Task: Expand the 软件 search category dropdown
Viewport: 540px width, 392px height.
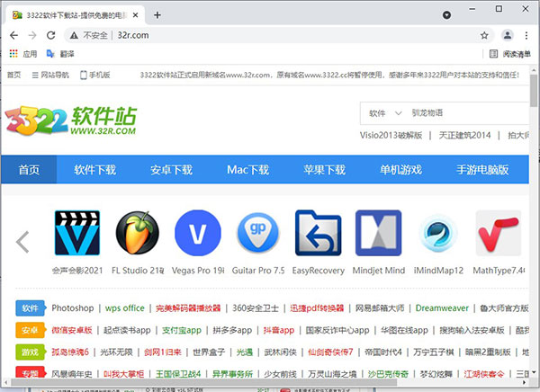Action: coord(385,113)
